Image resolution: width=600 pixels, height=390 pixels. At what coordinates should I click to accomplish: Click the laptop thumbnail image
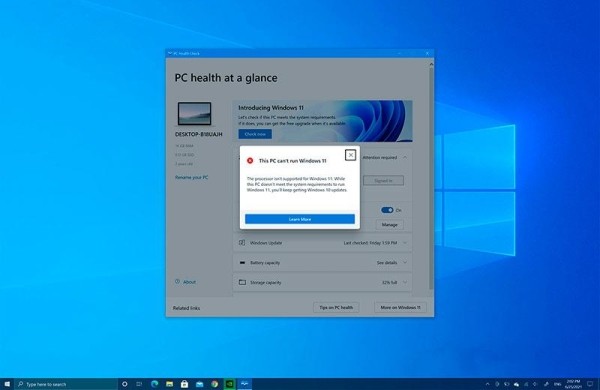click(x=194, y=114)
